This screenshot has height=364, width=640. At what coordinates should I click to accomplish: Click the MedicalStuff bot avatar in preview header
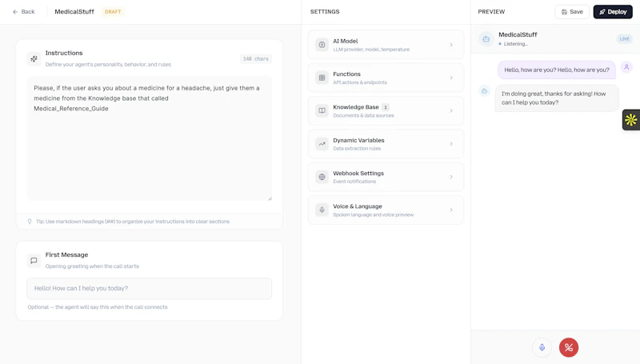(x=486, y=39)
